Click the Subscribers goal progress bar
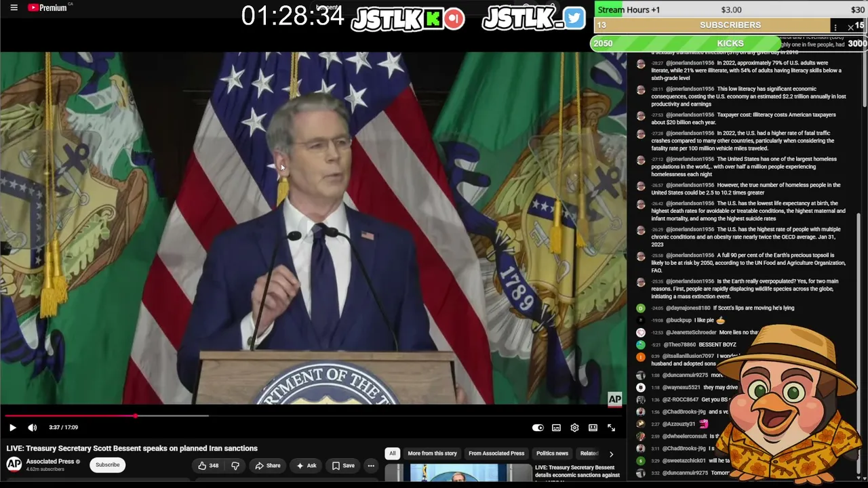The width and height of the screenshot is (868, 488). point(730,25)
